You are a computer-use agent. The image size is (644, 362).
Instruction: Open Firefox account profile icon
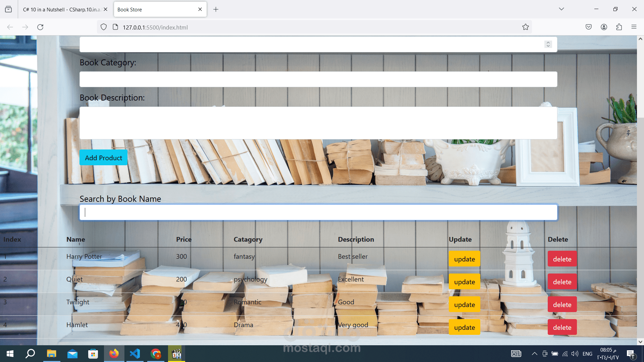click(604, 27)
